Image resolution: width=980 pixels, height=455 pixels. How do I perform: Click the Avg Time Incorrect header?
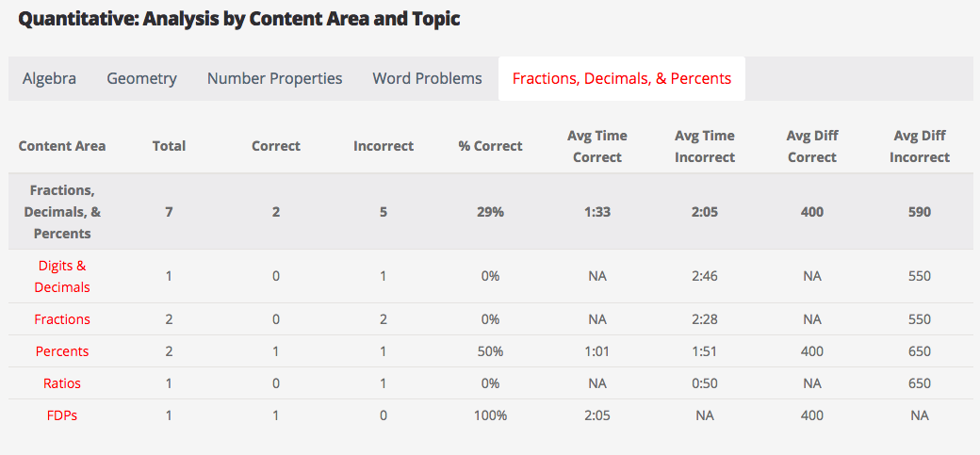705,146
